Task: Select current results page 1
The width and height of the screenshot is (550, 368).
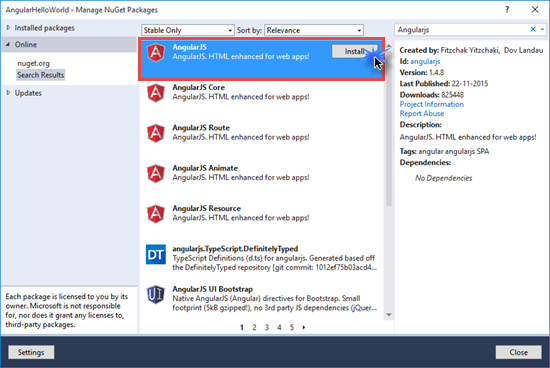Action: (x=242, y=327)
